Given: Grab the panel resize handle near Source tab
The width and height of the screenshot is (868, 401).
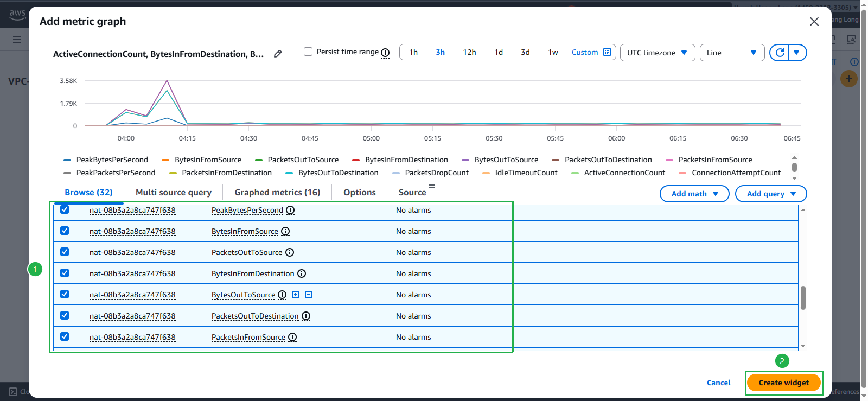Looking at the screenshot, I should (x=432, y=186).
